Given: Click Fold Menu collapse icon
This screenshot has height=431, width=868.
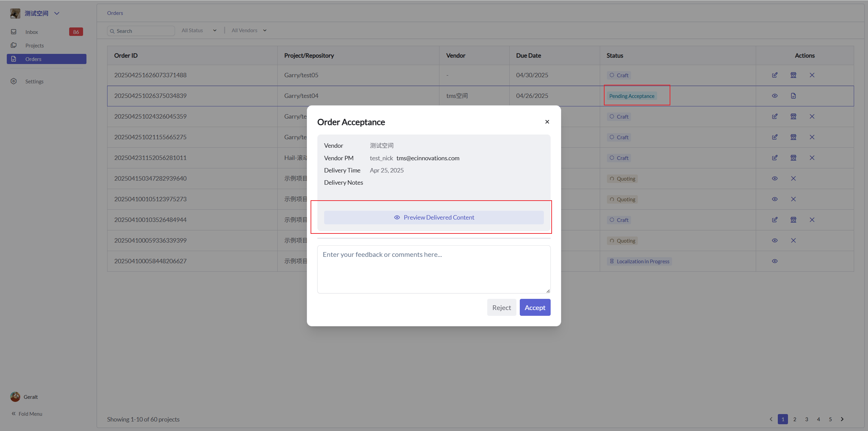Looking at the screenshot, I should coord(14,414).
